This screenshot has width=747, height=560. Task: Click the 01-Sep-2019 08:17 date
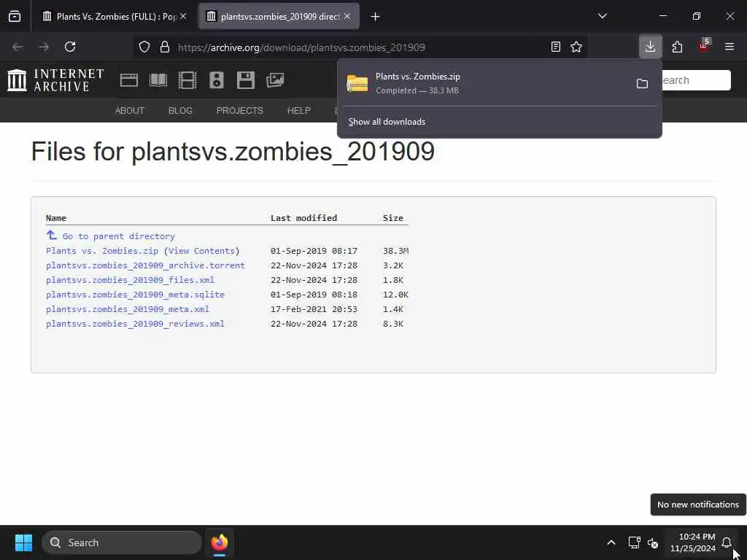click(x=314, y=251)
